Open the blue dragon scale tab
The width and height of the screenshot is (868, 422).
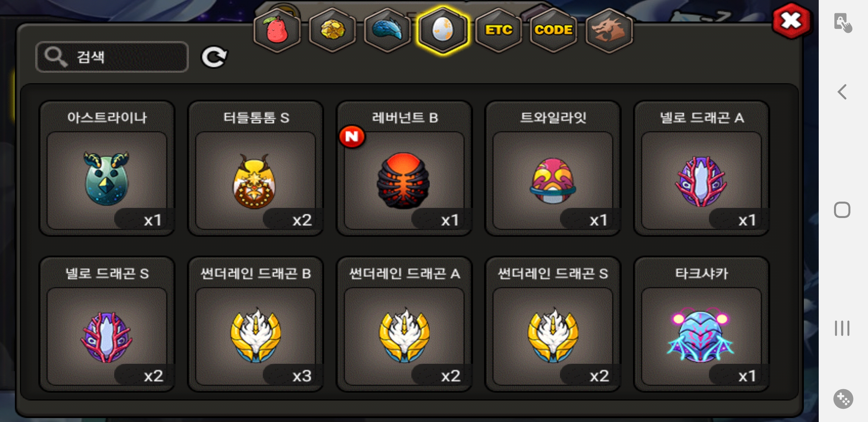pos(387,30)
